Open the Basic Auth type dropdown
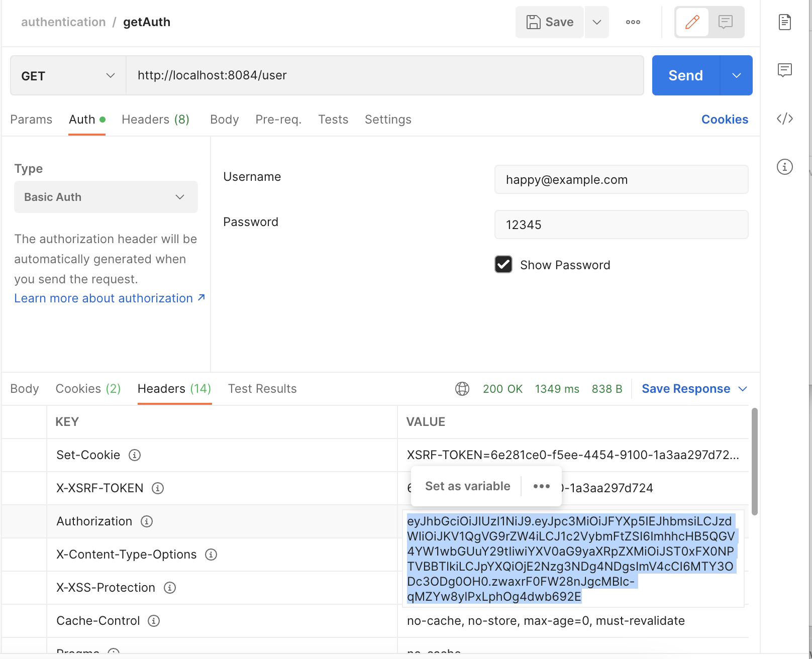The image size is (812, 659). (x=106, y=197)
